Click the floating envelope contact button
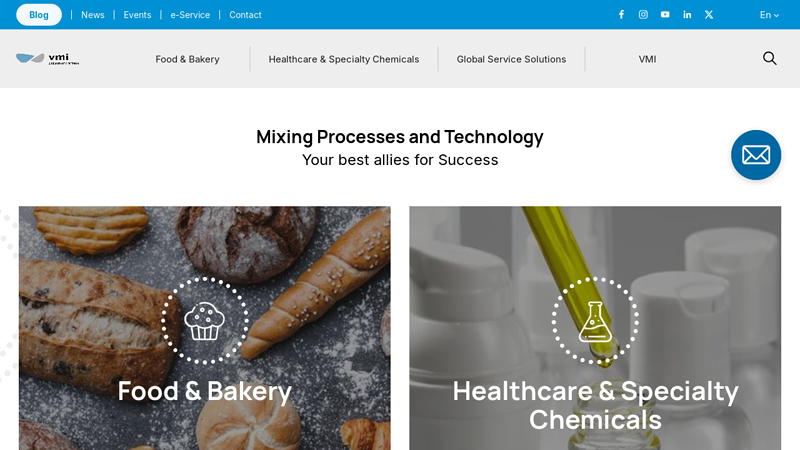 756,155
